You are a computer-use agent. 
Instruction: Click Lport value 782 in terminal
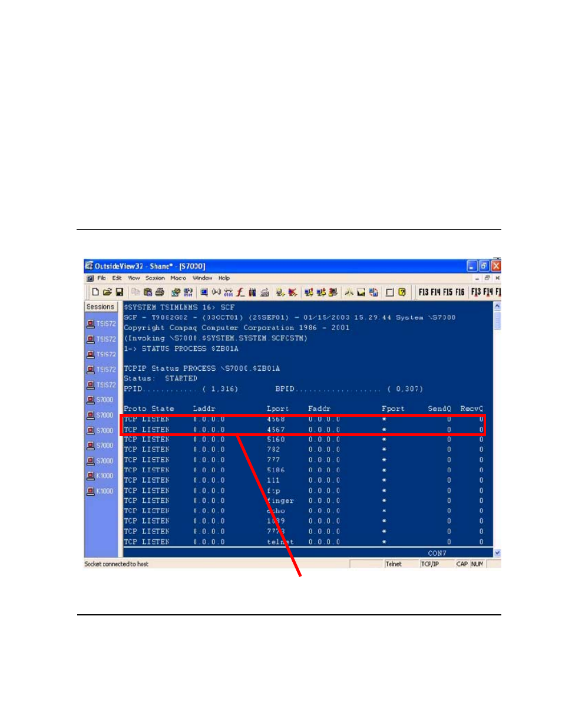pos(273,450)
